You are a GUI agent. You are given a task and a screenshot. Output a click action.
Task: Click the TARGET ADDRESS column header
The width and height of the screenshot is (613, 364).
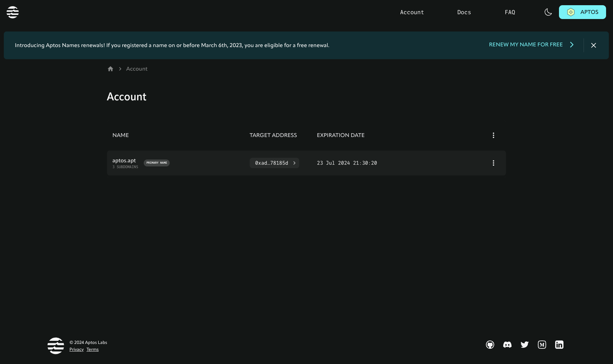[273, 135]
